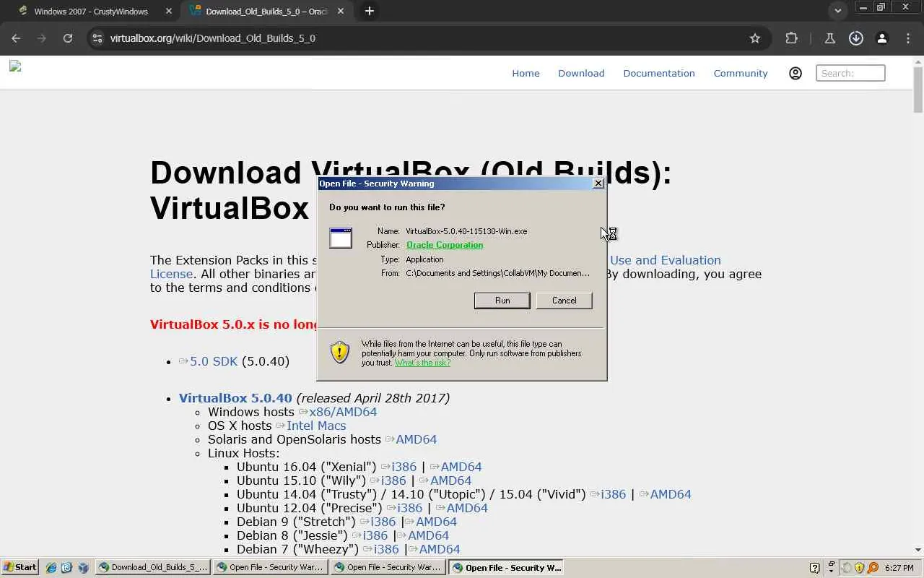The width and height of the screenshot is (924, 578).
Task: Download OS X hosts Intel Macs build
Action: point(316,426)
